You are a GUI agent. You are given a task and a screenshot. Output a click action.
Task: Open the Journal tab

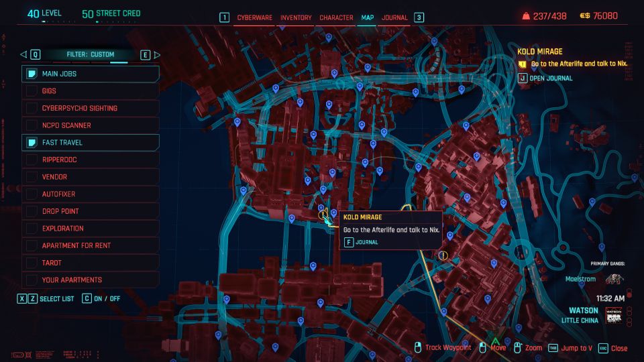click(394, 17)
